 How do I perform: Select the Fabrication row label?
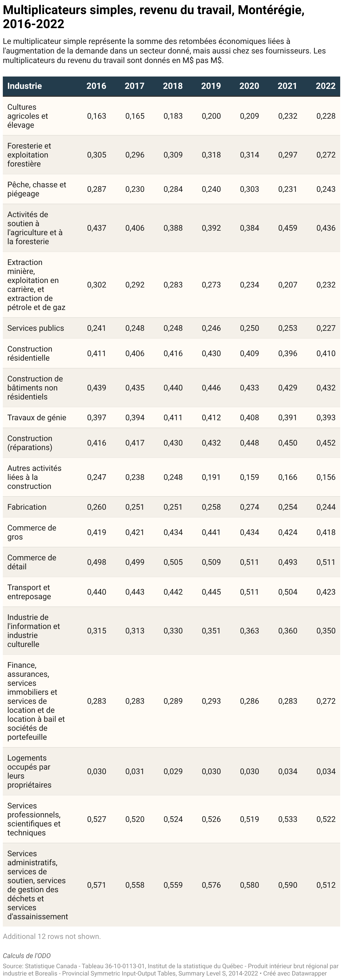(x=27, y=507)
